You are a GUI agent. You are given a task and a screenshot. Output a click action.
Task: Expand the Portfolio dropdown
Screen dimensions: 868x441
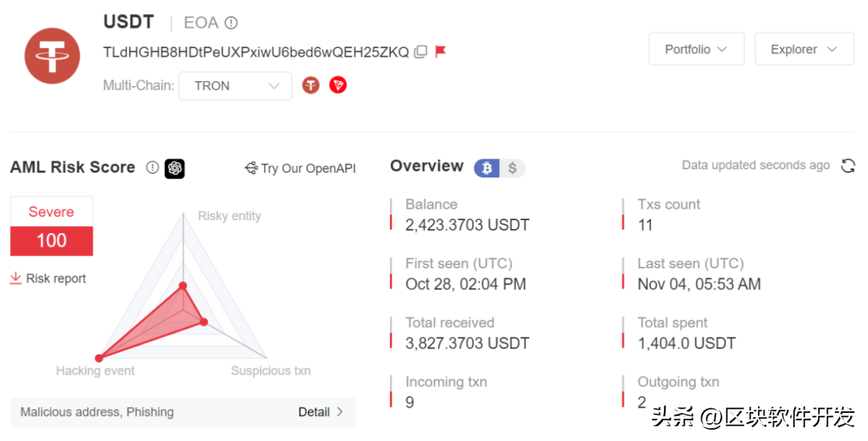(x=696, y=49)
